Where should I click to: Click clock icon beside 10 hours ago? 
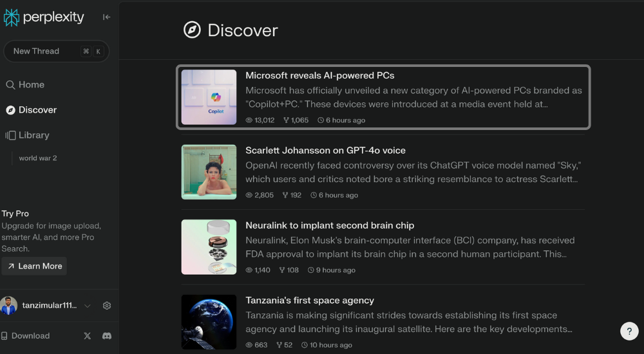click(305, 345)
